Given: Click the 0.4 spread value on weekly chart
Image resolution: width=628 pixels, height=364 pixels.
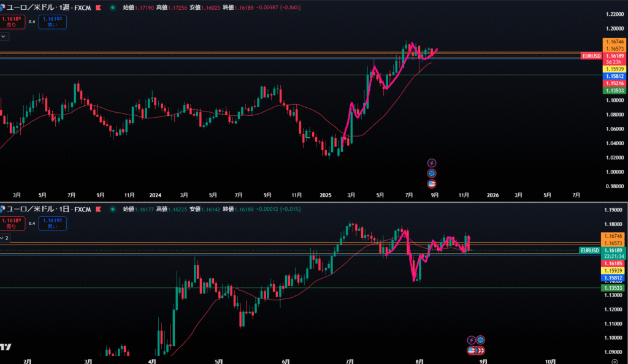Looking at the screenshot, I should [x=32, y=21].
